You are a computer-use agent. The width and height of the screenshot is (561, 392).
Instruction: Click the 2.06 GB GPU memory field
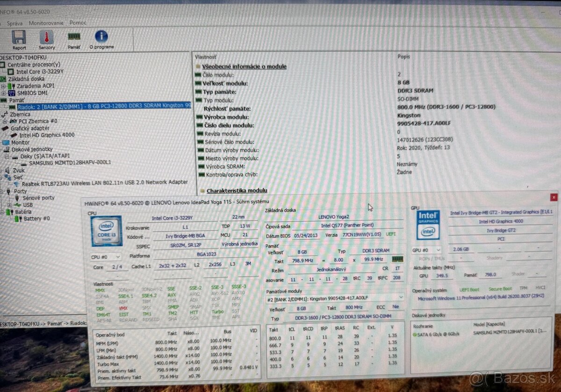tap(461, 249)
